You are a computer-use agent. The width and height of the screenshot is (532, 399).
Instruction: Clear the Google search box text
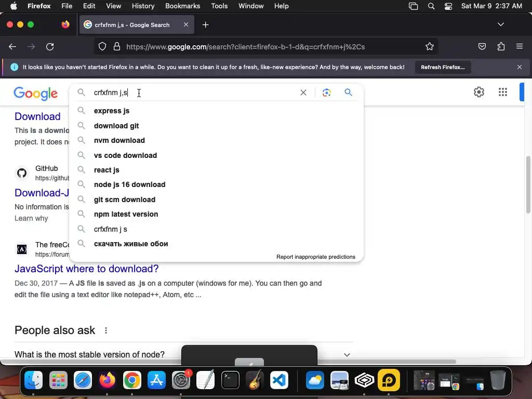(x=303, y=92)
